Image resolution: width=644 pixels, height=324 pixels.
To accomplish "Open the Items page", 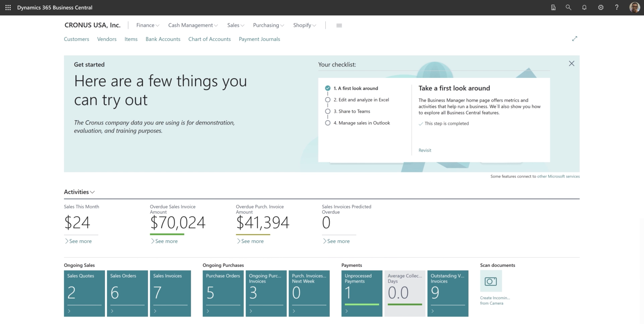I will coord(131,39).
